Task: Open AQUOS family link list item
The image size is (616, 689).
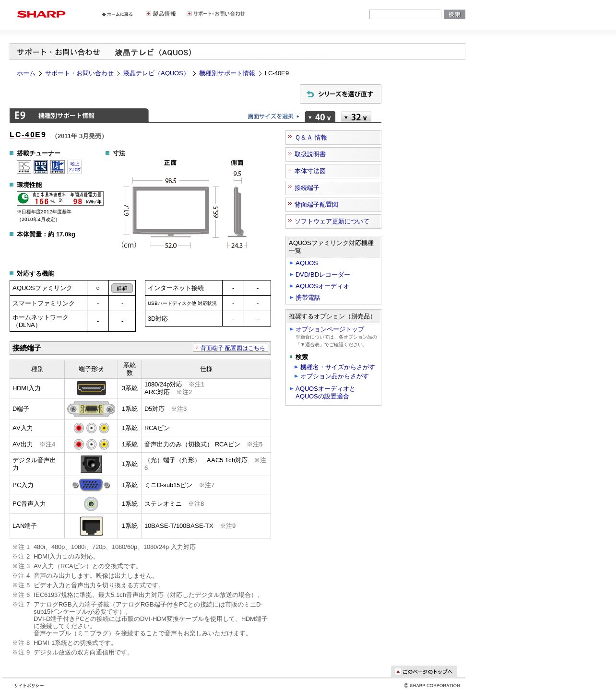Action: 307,263
